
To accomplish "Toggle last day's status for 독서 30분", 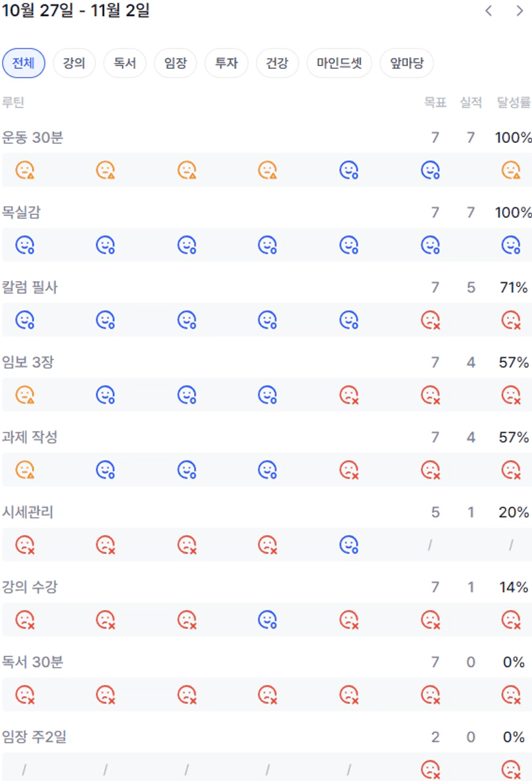I will pyautogui.click(x=511, y=695).
